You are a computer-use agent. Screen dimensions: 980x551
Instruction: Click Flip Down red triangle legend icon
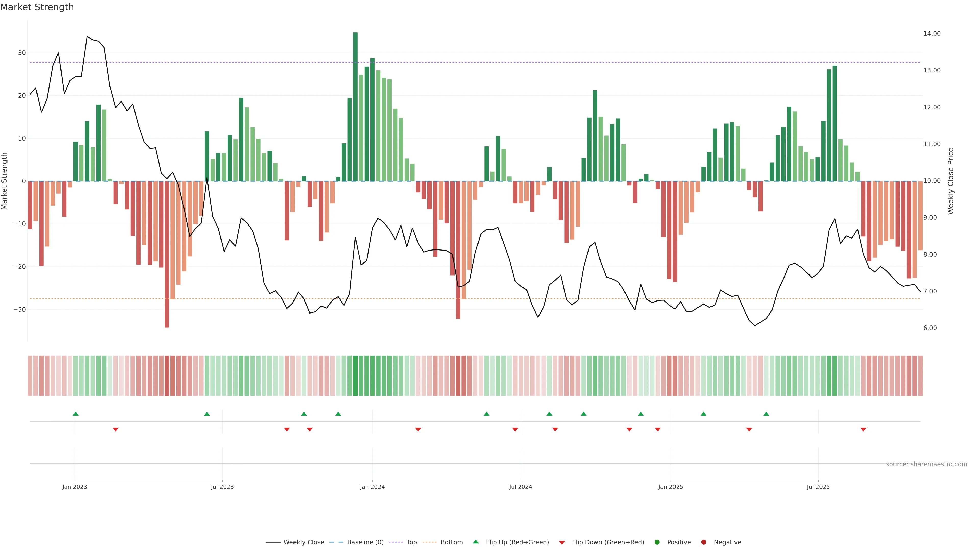point(562,543)
